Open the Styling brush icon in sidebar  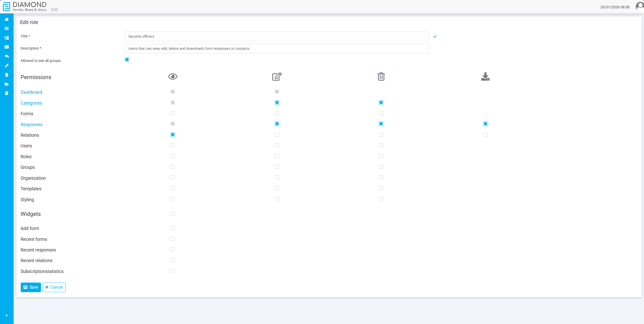pyautogui.click(x=7, y=65)
